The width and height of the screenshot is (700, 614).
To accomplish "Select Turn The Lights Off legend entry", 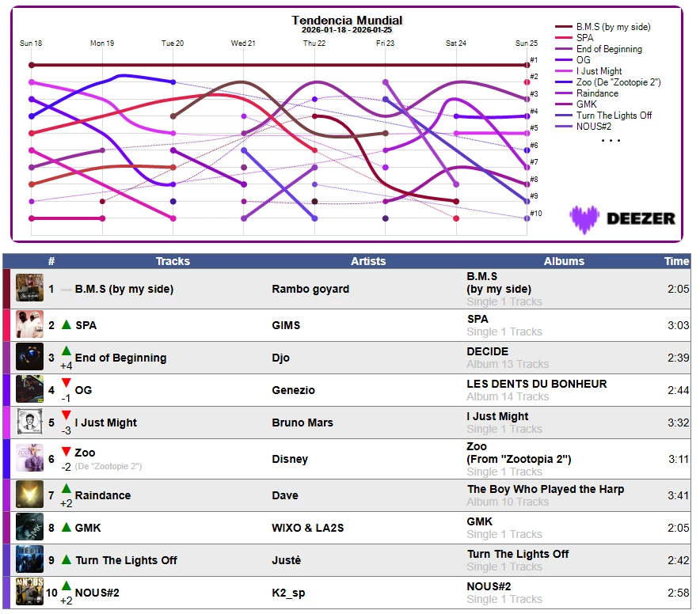I will [603, 116].
